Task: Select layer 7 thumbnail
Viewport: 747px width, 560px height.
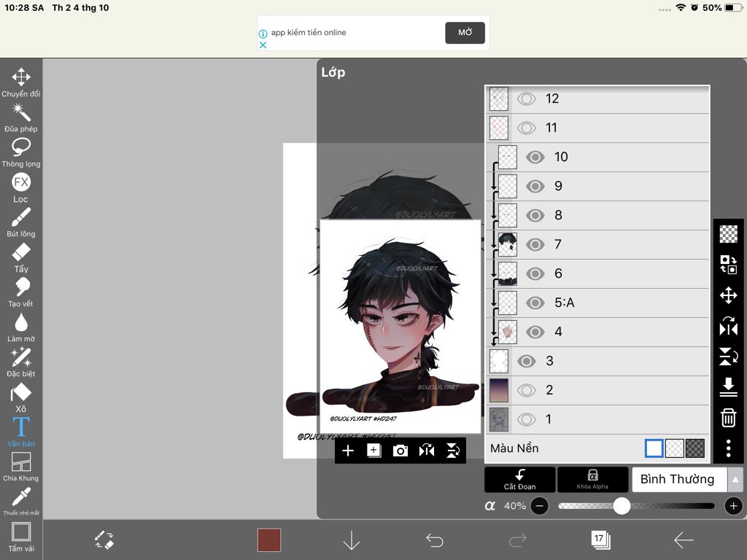Action: pyautogui.click(x=508, y=245)
